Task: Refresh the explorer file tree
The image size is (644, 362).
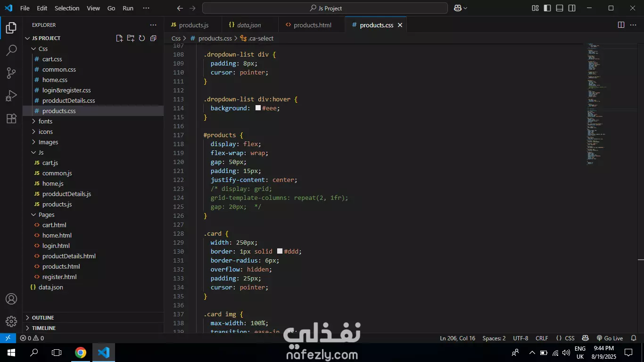Action: pyautogui.click(x=142, y=38)
